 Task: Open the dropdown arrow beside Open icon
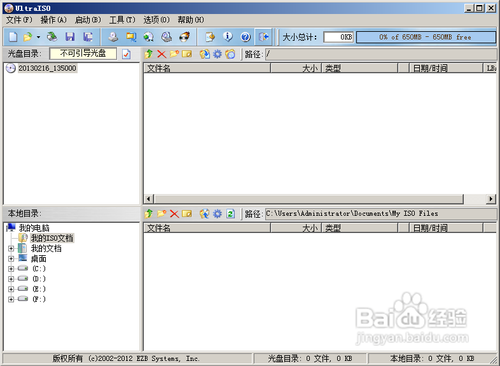pos(38,37)
